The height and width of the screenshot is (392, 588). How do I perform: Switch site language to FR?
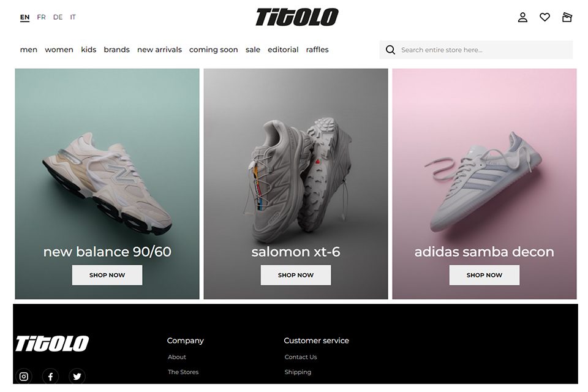41,17
